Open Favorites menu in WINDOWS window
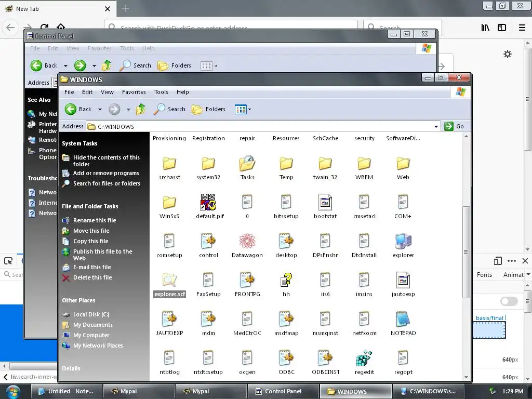Image resolution: width=532 pixels, height=399 pixels. 134,92
